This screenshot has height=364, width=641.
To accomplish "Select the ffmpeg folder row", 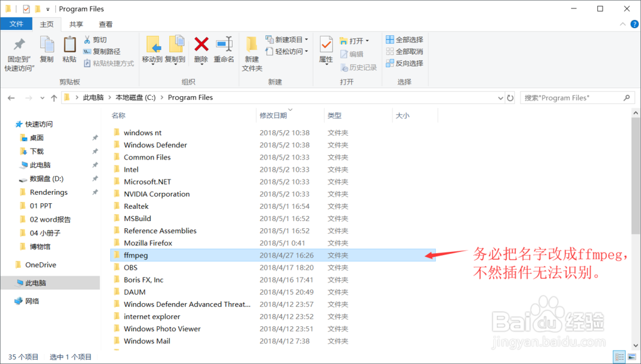I will coord(273,255).
